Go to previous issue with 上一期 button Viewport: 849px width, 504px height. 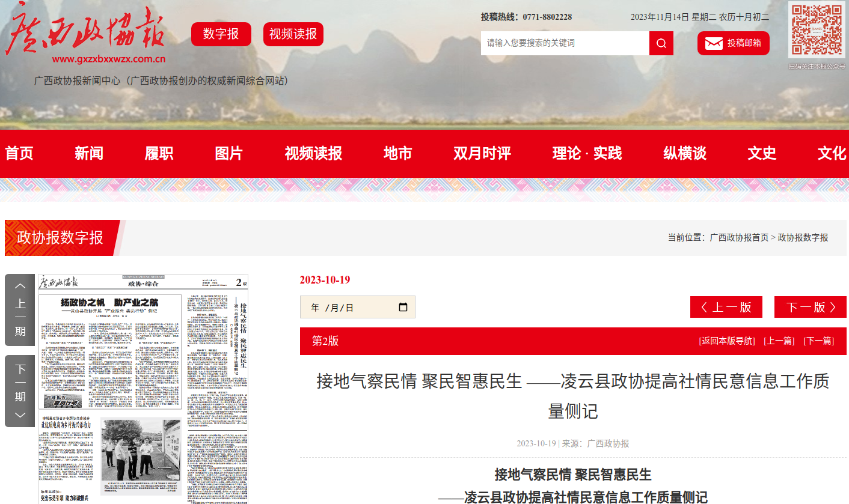pos(20,310)
